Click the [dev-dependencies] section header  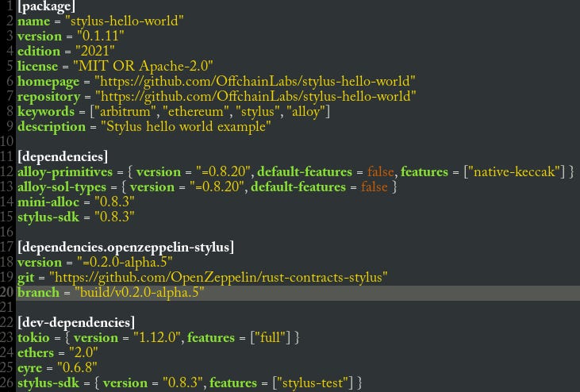coord(76,323)
